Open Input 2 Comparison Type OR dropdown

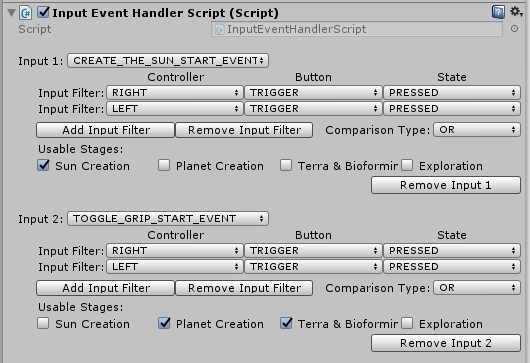pyautogui.click(x=477, y=288)
